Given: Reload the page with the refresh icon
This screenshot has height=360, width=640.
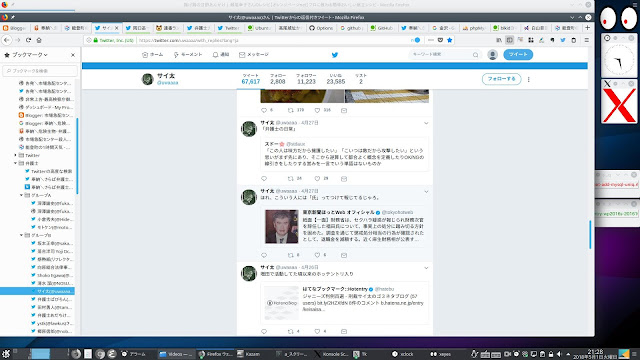Looking at the screenshot, I should (x=29, y=40).
